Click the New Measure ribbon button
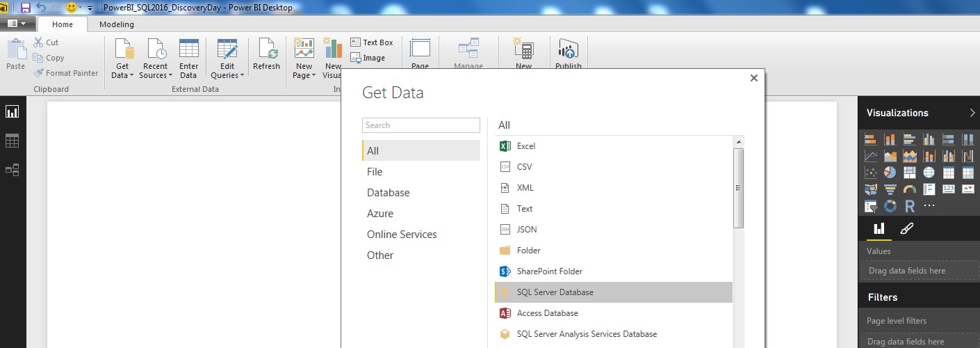Screen dimensions: 980x348 (x=523, y=54)
